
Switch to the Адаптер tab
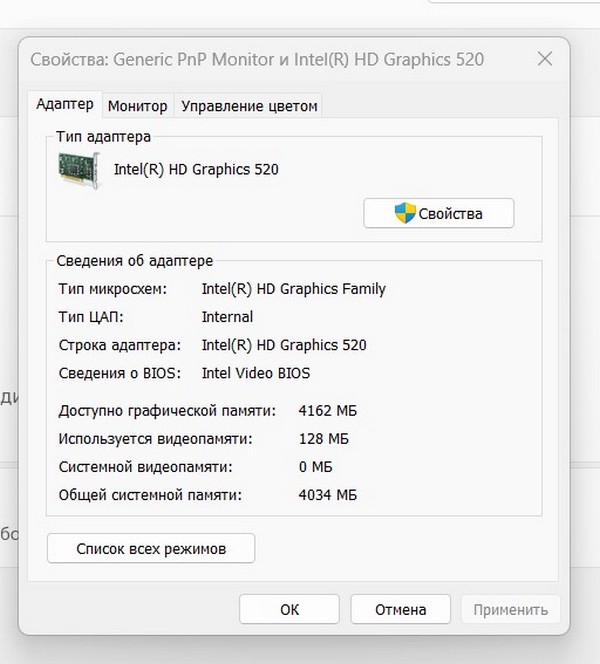click(65, 104)
